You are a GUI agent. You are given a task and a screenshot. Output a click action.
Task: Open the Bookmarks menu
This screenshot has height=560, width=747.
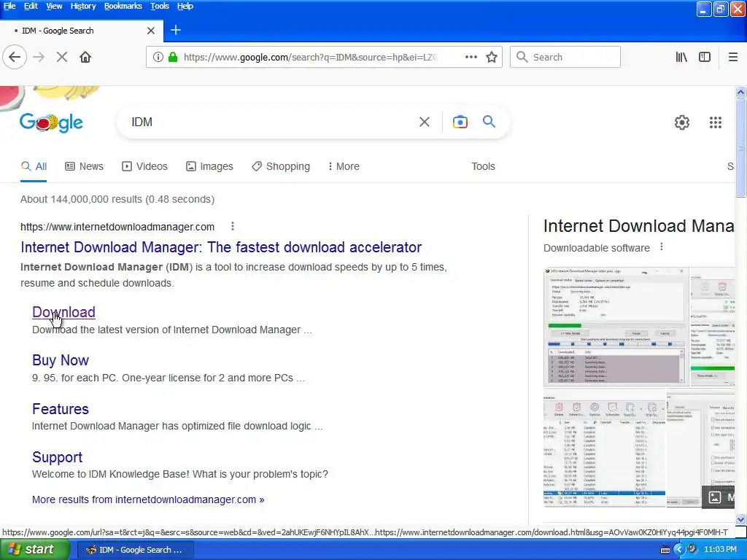123,6
